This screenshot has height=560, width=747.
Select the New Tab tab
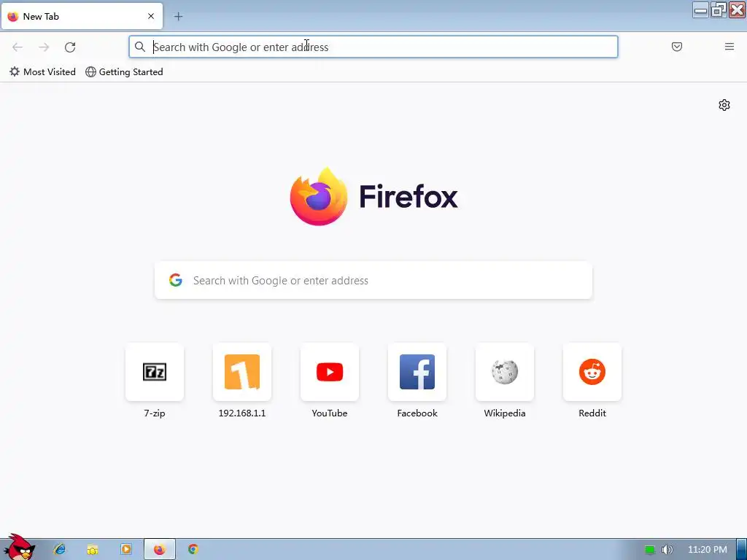[x=82, y=16]
